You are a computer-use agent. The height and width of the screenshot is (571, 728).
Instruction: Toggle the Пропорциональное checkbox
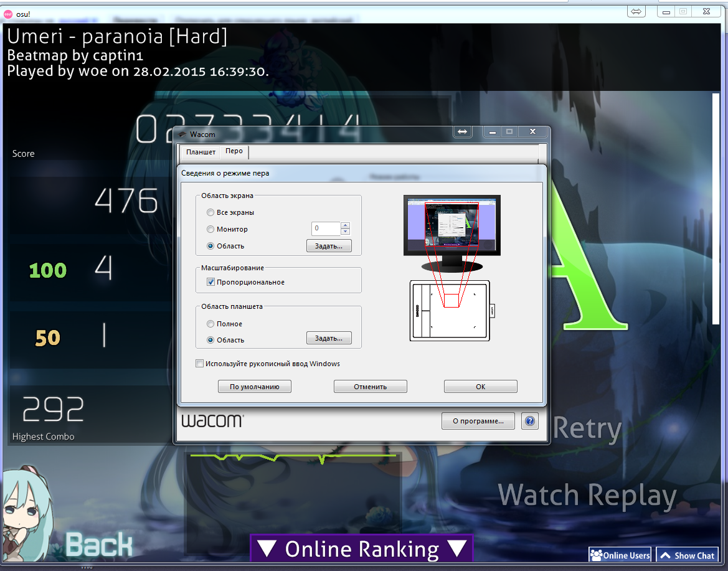(x=210, y=282)
